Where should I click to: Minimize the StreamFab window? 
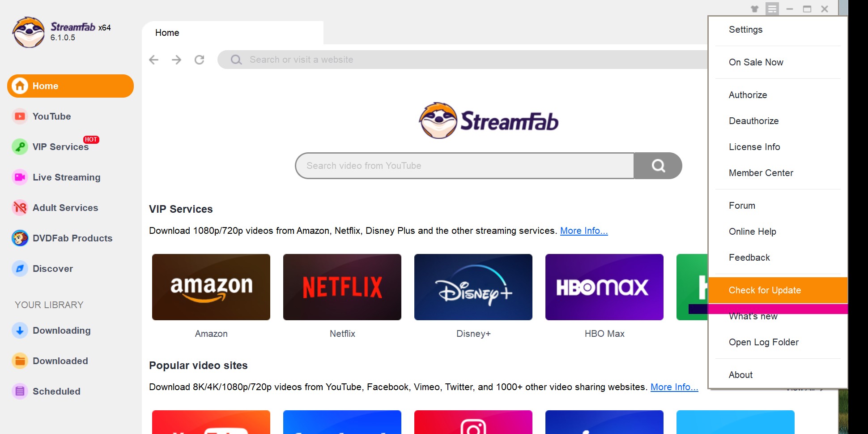point(790,9)
